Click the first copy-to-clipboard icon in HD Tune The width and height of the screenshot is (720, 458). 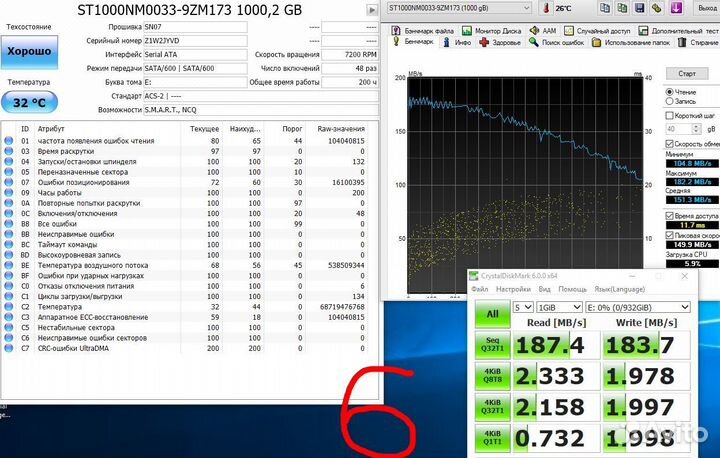click(x=605, y=8)
